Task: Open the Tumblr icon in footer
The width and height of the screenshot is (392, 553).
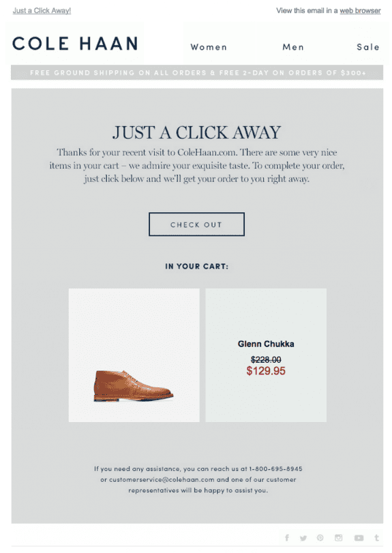Action: pos(376,537)
